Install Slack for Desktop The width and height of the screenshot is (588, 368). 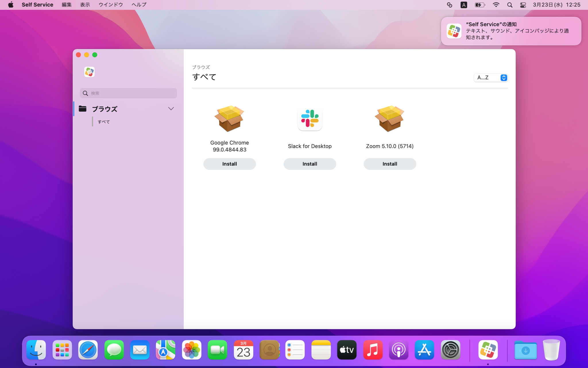[310, 164]
